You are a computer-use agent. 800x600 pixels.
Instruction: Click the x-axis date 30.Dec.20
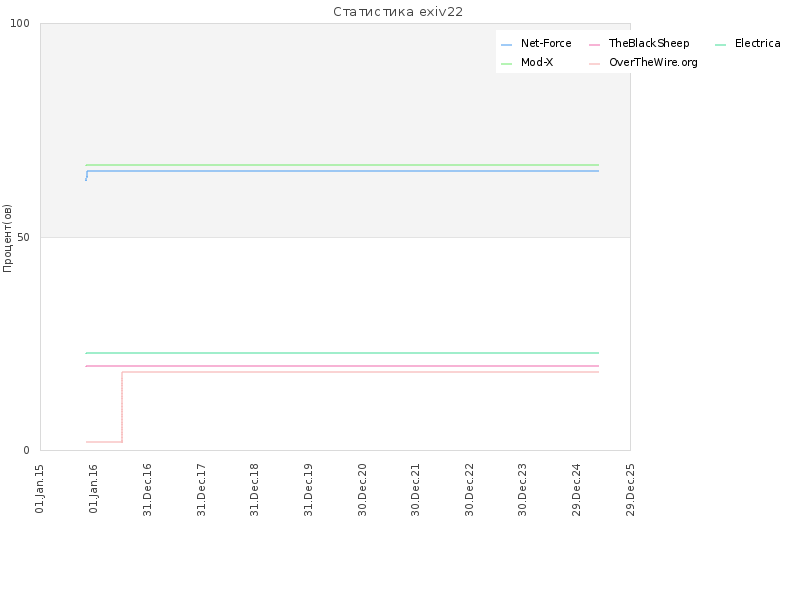362,490
